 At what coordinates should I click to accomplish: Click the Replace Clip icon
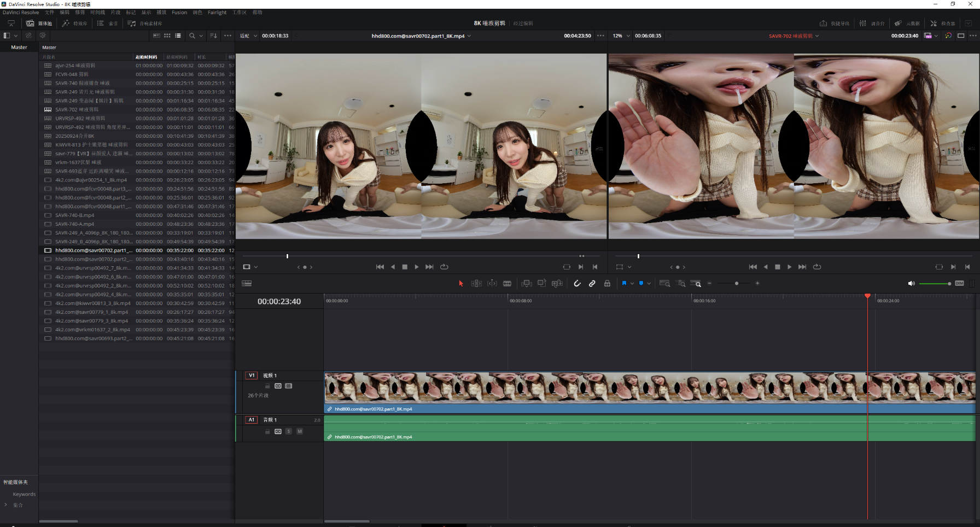point(557,283)
